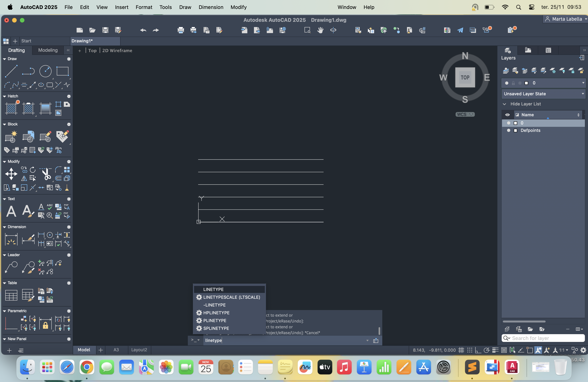Select the Line tool in Draw panel
The width and height of the screenshot is (588, 382).
coord(11,71)
